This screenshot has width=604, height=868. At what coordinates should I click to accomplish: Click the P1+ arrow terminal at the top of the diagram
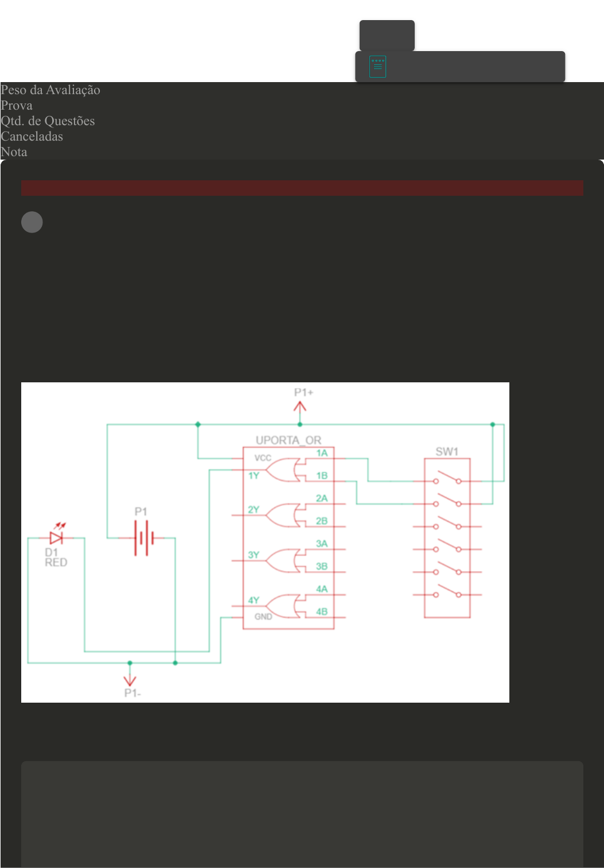click(300, 405)
